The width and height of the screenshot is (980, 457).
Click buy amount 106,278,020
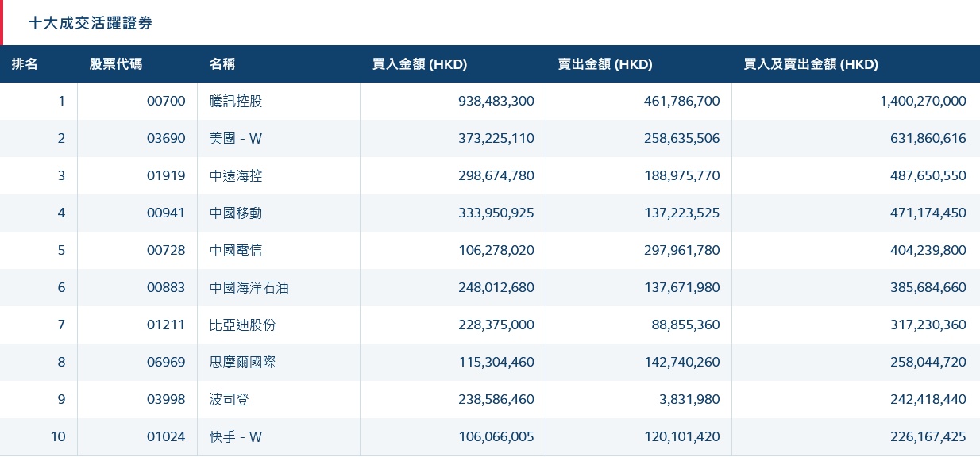click(496, 250)
